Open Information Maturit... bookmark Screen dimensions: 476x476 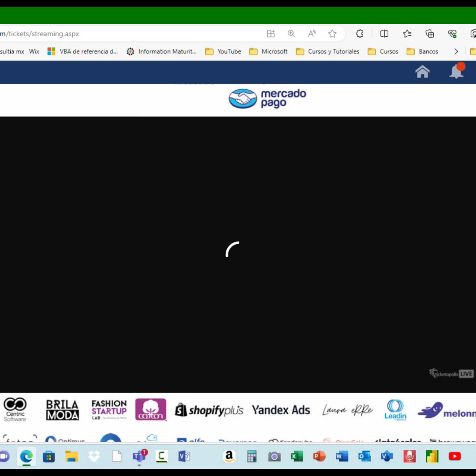click(161, 52)
